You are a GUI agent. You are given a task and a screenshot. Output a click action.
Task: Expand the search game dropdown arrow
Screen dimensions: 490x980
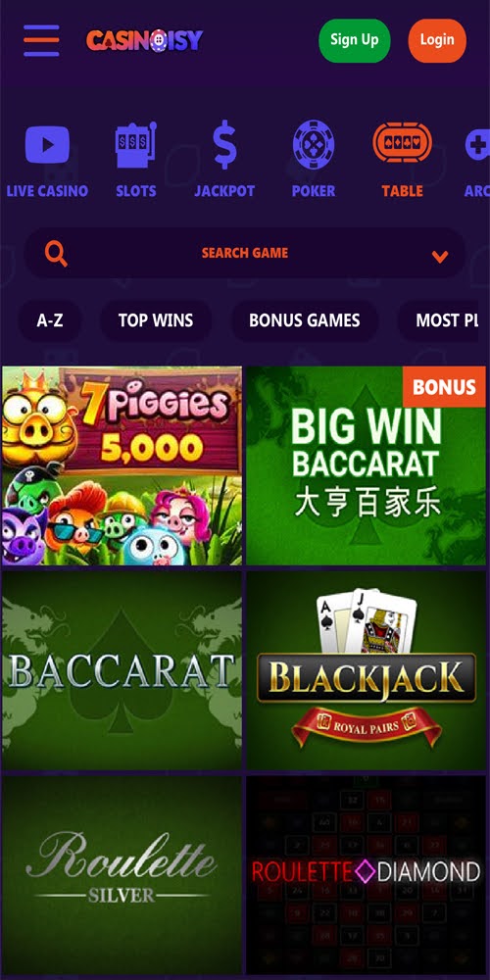(x=440, y=256)
